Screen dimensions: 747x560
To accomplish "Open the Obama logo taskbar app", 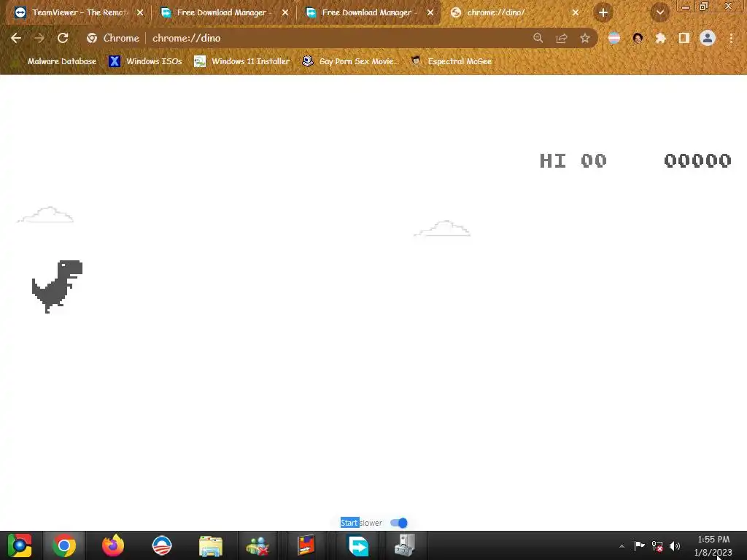I will 162,545.
